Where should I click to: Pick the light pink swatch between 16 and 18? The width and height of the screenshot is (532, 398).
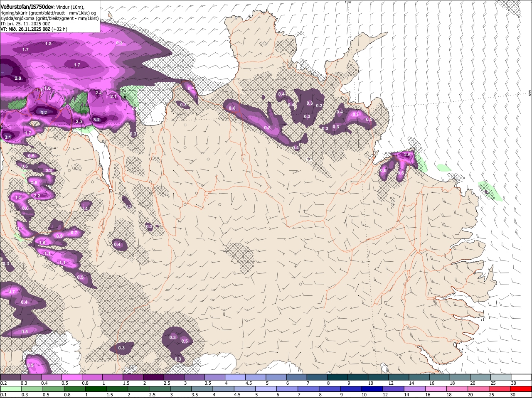437,389
